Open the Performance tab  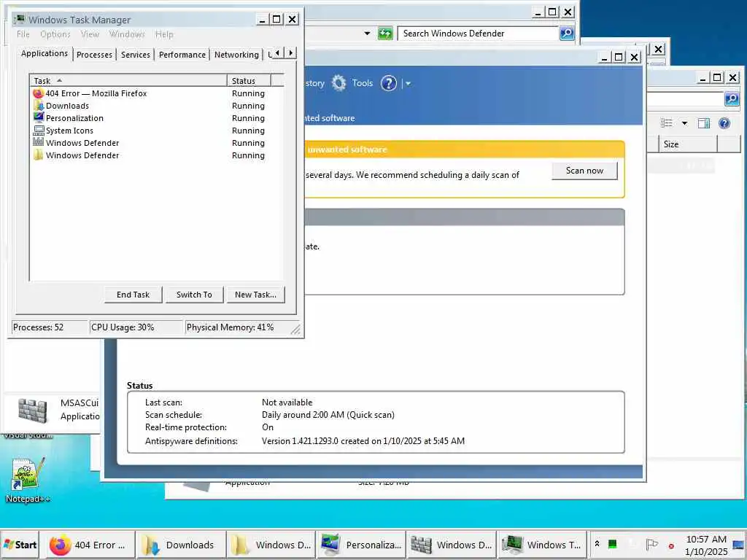coord(182,55)
